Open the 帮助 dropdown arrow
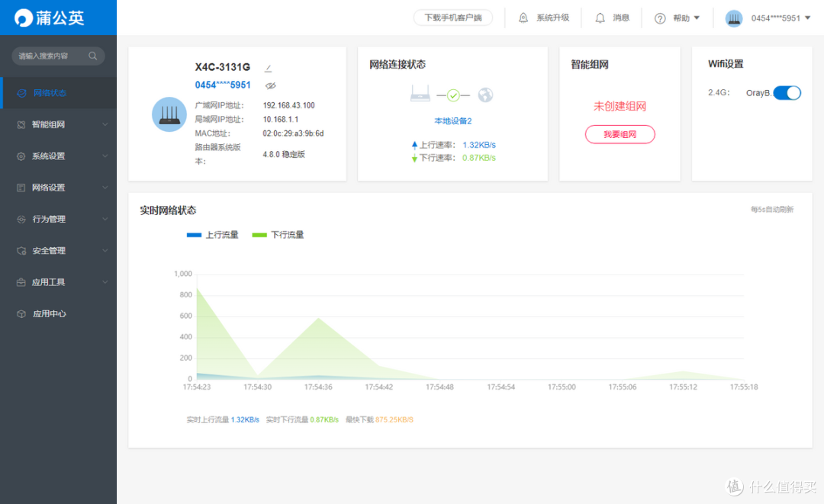This screenshot has width=824, height=504. tap(697, 18)
